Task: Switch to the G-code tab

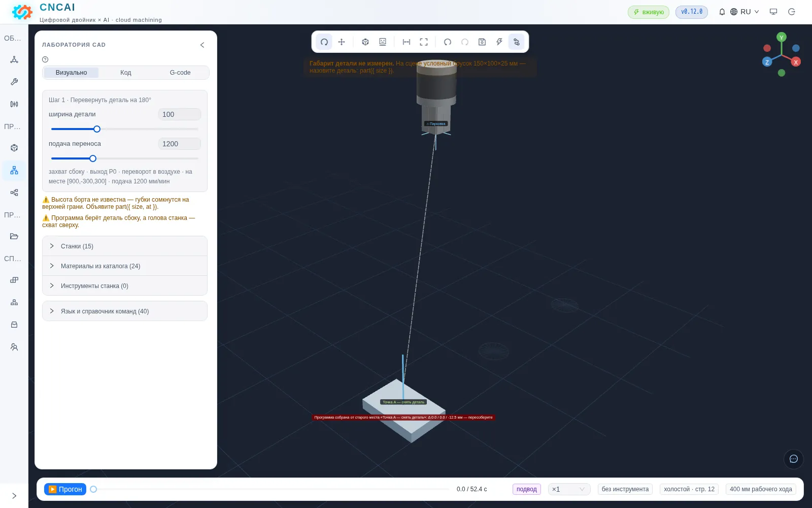Action: 180,73
